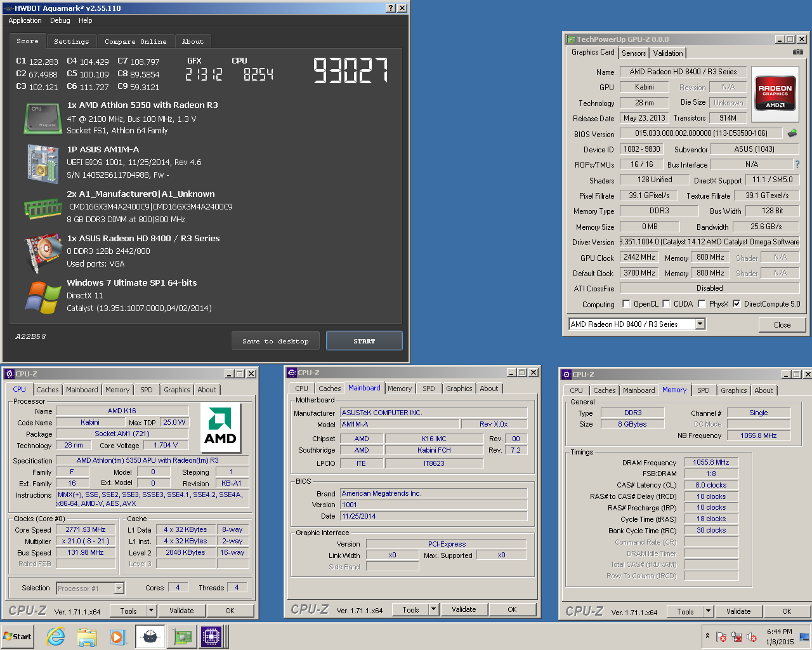Click the network tray icon
812x650 pixels.
tap(737, 637)
